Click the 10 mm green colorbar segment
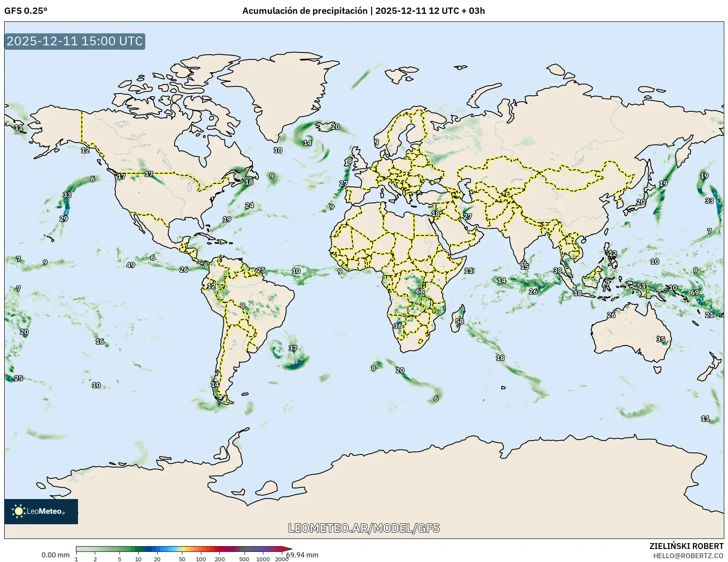728x562 pixels. (138, 549)
